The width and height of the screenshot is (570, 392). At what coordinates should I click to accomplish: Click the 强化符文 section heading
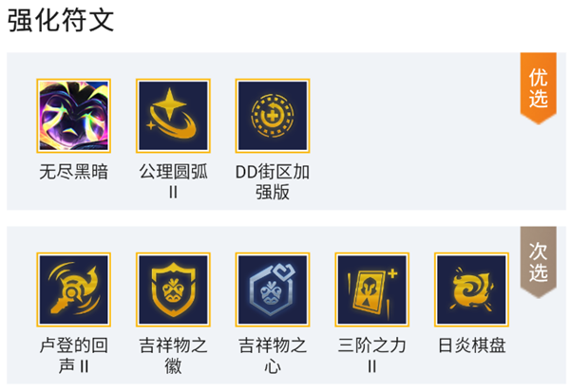tap(61, 20)
